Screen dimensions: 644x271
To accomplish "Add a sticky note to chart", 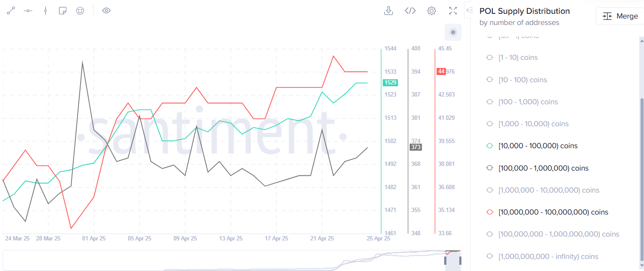I will [62, 11].
